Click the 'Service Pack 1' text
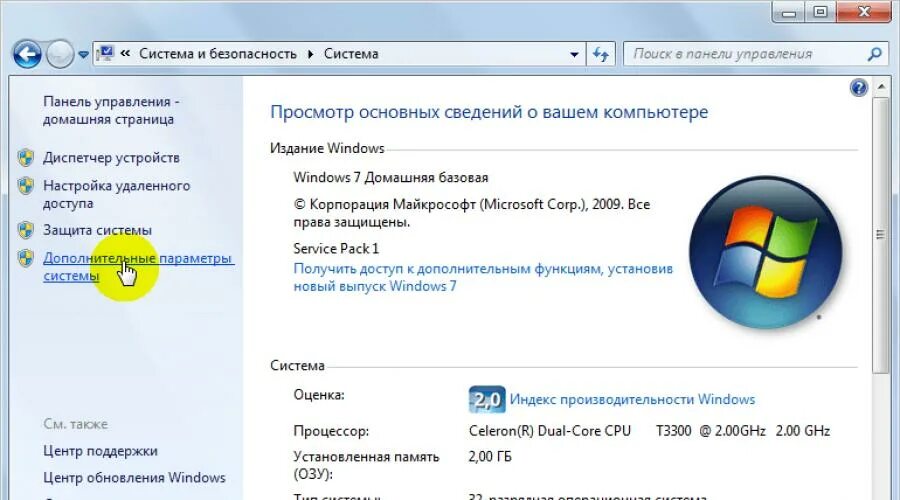The height and width of the screenshot is (500, 900). [336, 249]
